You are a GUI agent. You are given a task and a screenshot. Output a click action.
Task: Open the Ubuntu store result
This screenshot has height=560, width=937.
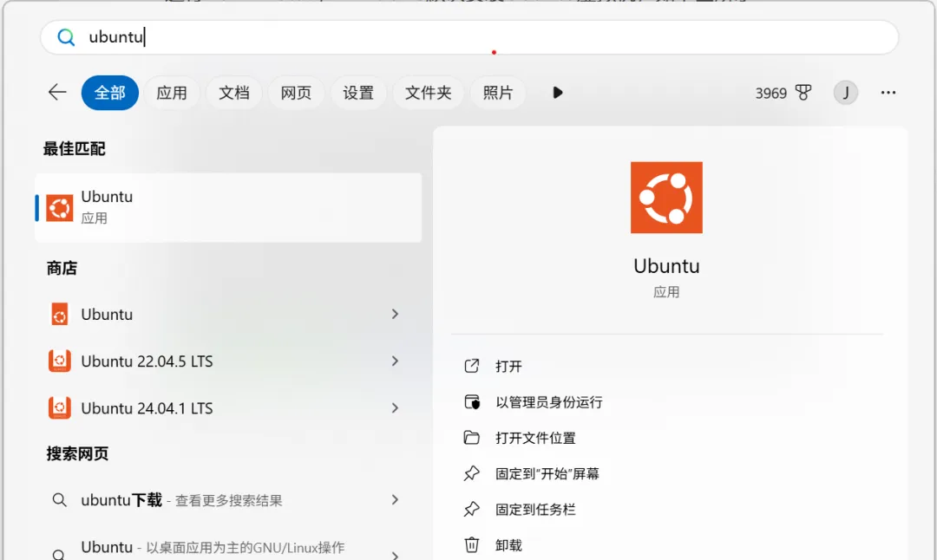pos(228,314)
